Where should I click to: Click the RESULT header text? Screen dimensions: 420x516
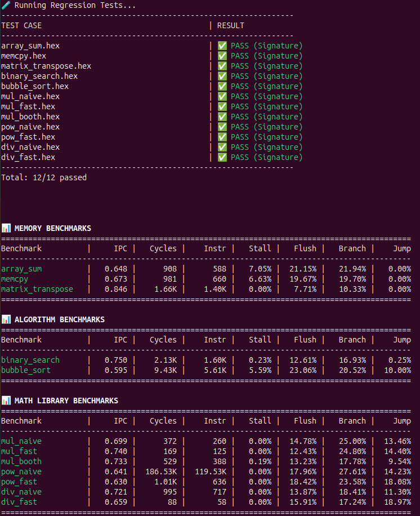pyautogui.click(x=231, y=25)
